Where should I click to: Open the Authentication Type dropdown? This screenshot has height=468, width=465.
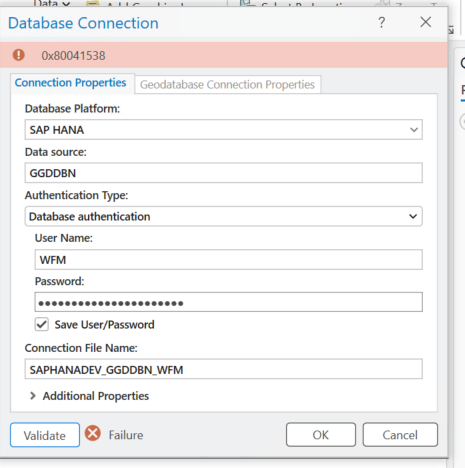223,216
